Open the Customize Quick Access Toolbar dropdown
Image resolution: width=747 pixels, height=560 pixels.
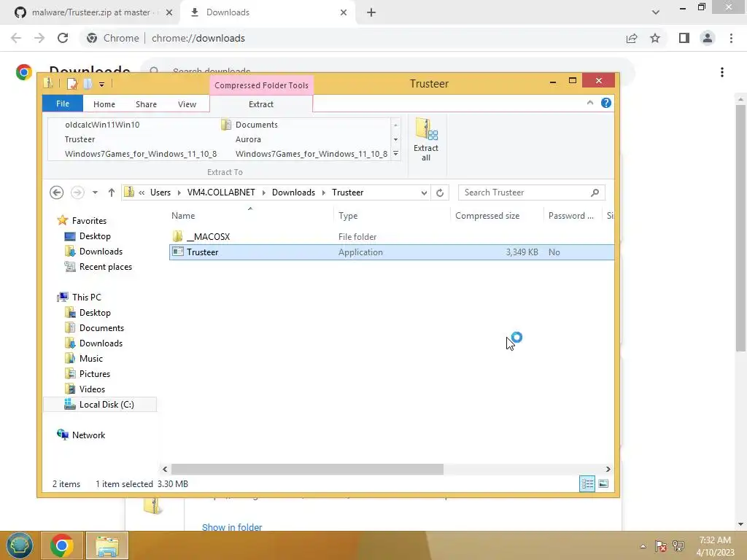101,85
